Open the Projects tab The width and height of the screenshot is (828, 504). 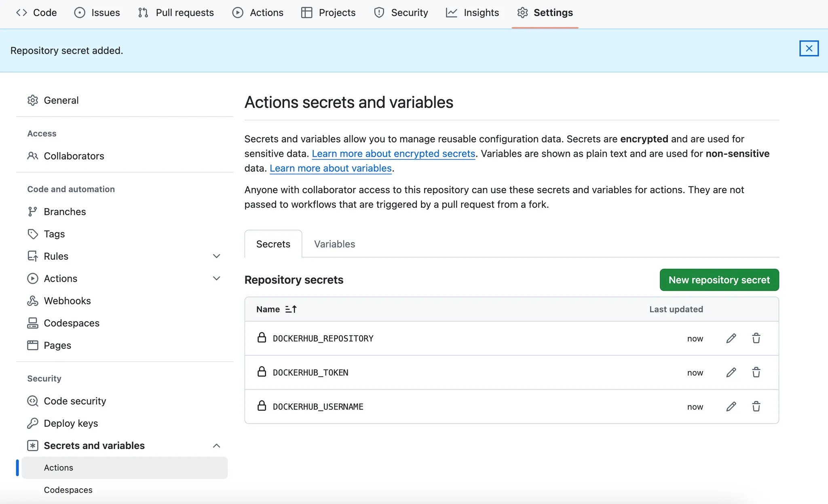tap(328, 13)
